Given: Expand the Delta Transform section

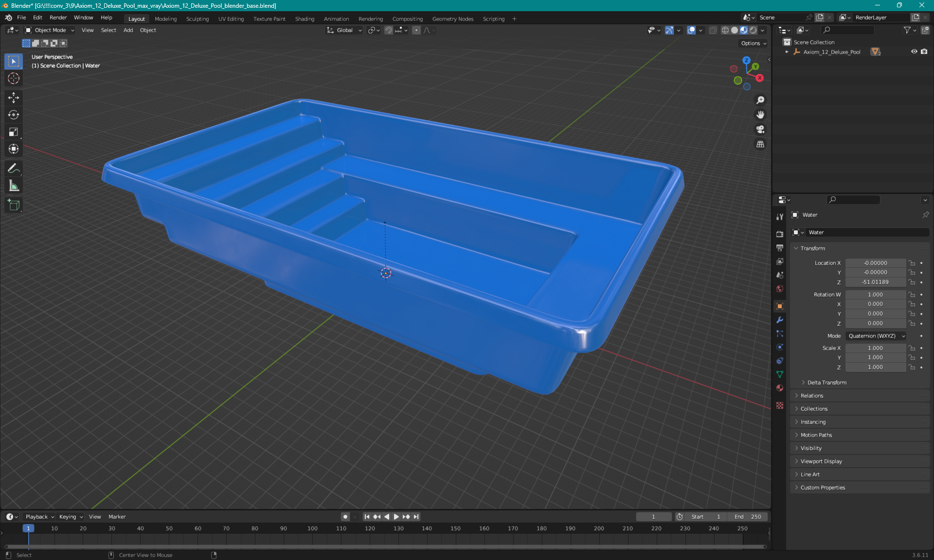Looking at the screenshot, I should tap(826, 382).
